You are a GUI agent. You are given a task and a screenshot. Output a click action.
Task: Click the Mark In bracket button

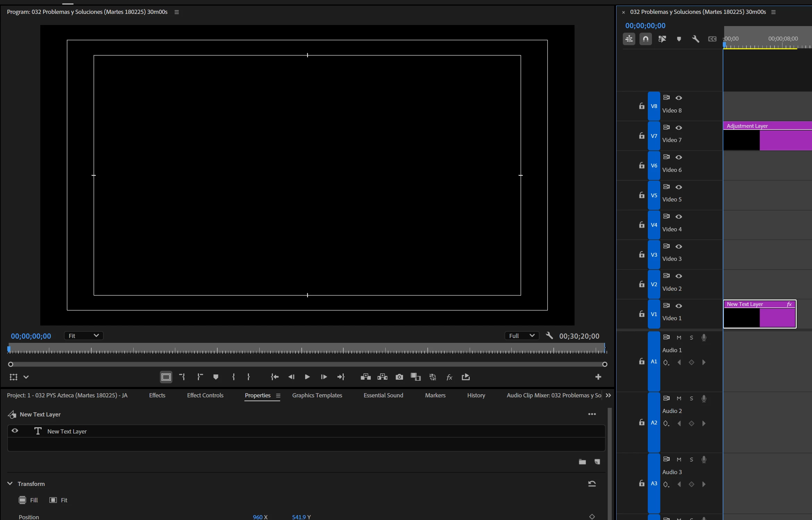[233, 377]
